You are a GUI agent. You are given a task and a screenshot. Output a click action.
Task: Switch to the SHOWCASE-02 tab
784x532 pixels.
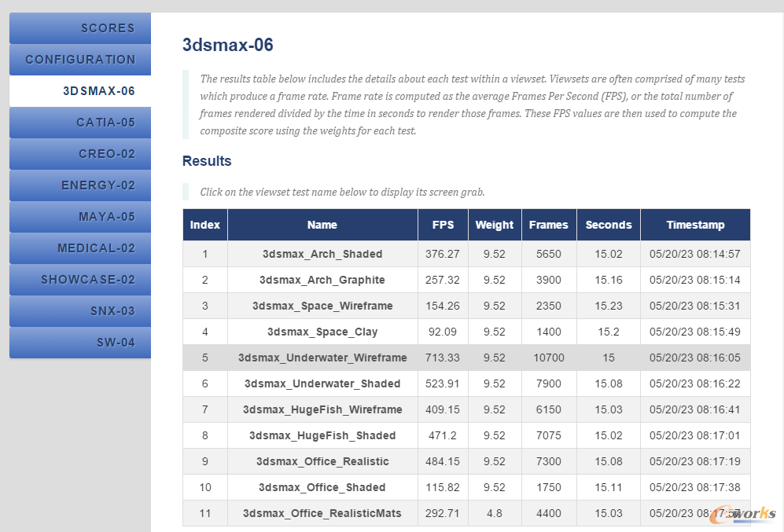[80, 280]
